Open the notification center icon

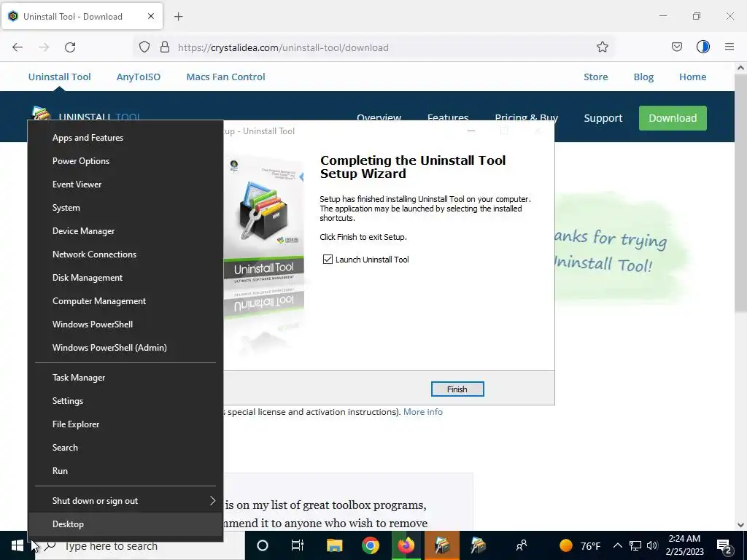(x=724, y=547)
